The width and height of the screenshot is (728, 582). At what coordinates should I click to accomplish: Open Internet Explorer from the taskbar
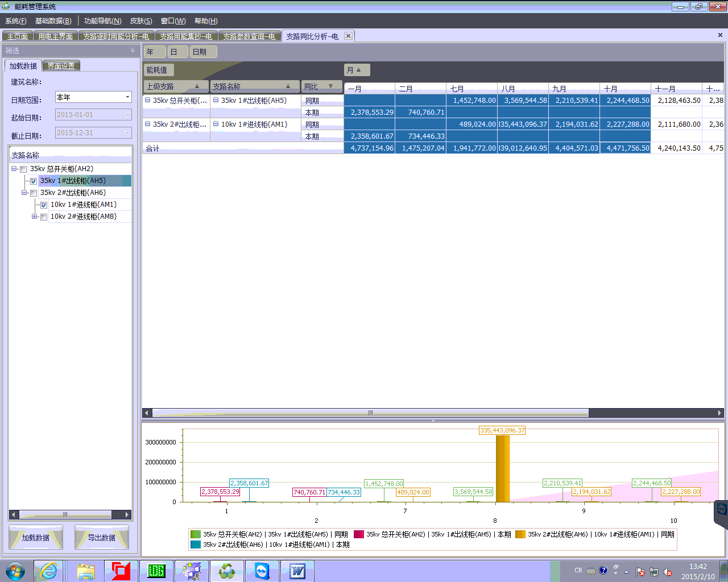click(x=49, y=571)
